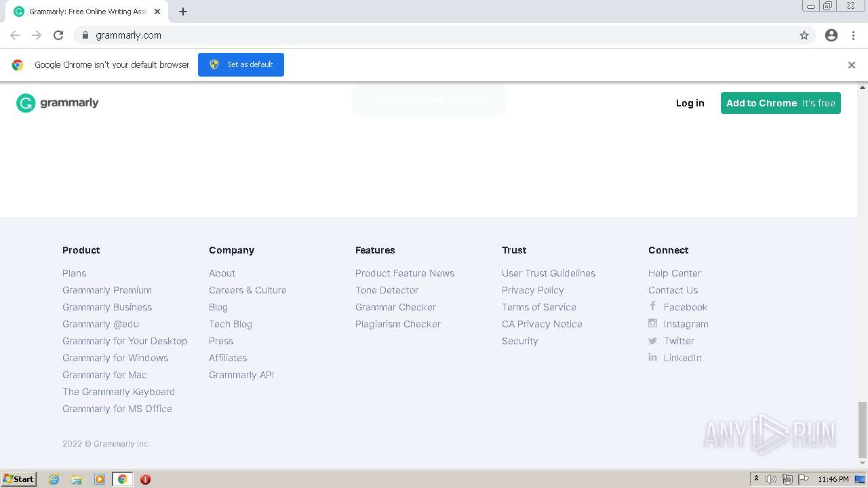Open the Privacy Policy link

click(x=532, y=290)
